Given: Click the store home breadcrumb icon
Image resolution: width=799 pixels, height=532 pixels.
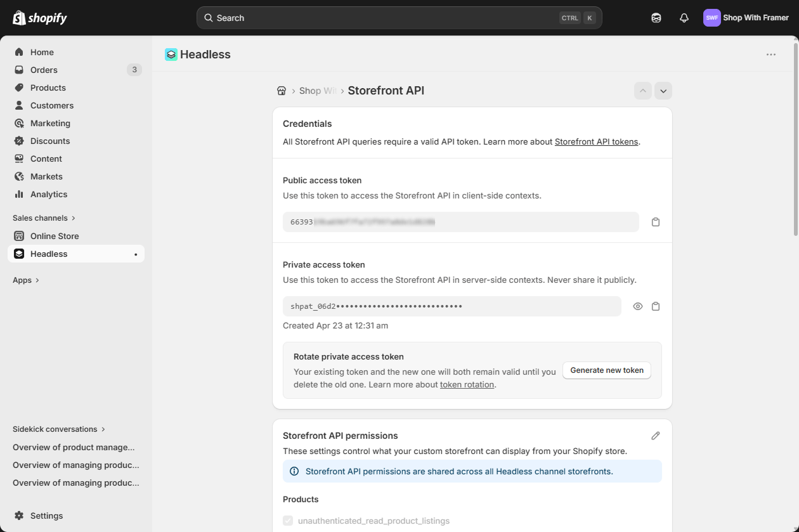Looking at the screenshot, I should 282,91.
